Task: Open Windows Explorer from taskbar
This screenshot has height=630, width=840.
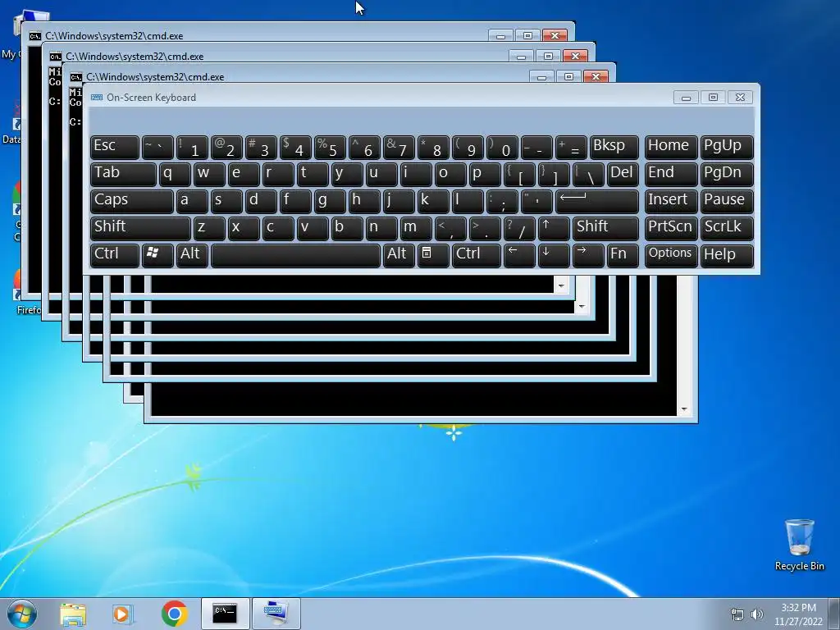Action: click(73, 614)
